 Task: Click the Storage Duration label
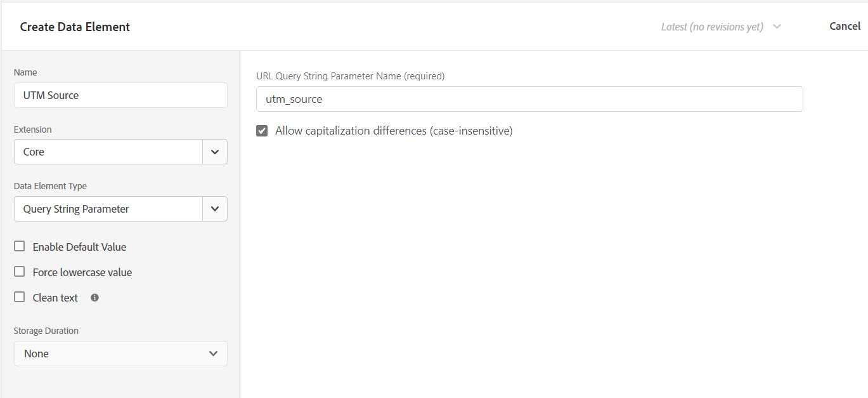tap(46, 331)
